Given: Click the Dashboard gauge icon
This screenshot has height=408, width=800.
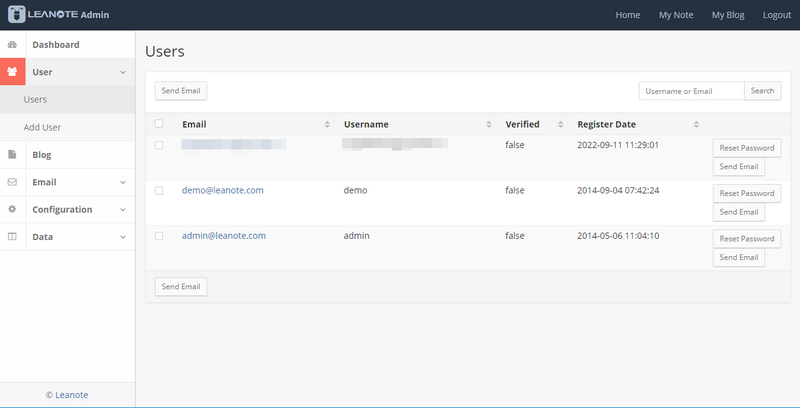Looking at the screenshot, I should click(12, 45).
